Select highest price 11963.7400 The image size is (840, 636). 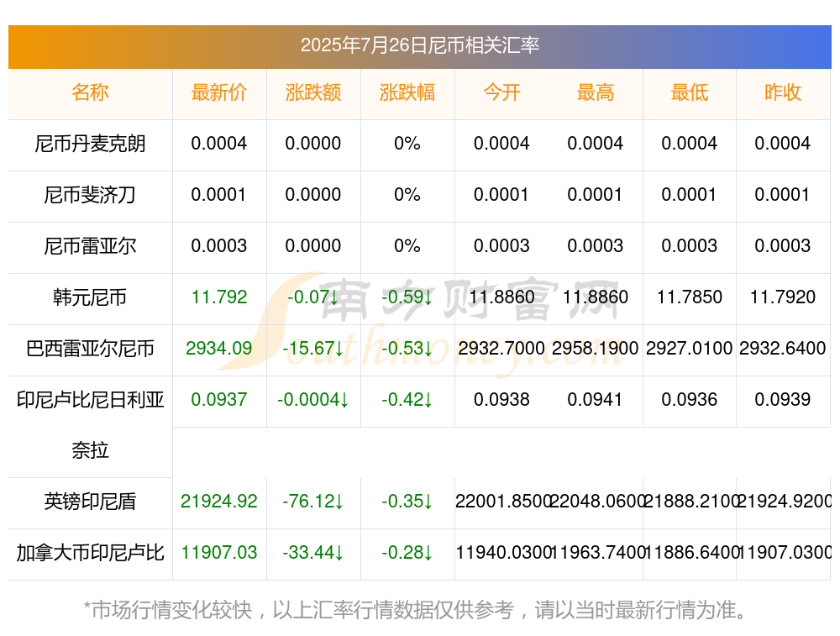[x=596, y=553]
